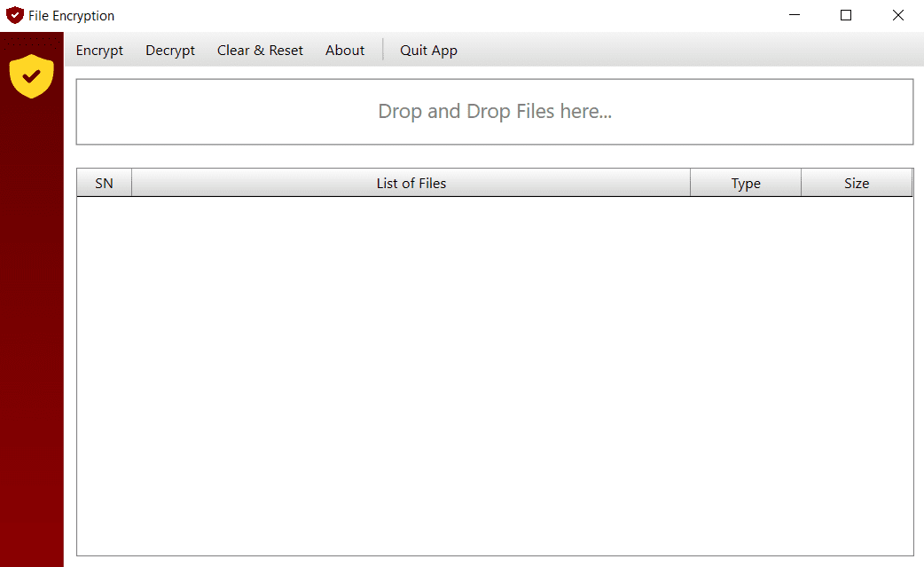The height and width of the screenshot is (567, 924).
Task: Open the Decrypt menu
Action: pos(170,51)
